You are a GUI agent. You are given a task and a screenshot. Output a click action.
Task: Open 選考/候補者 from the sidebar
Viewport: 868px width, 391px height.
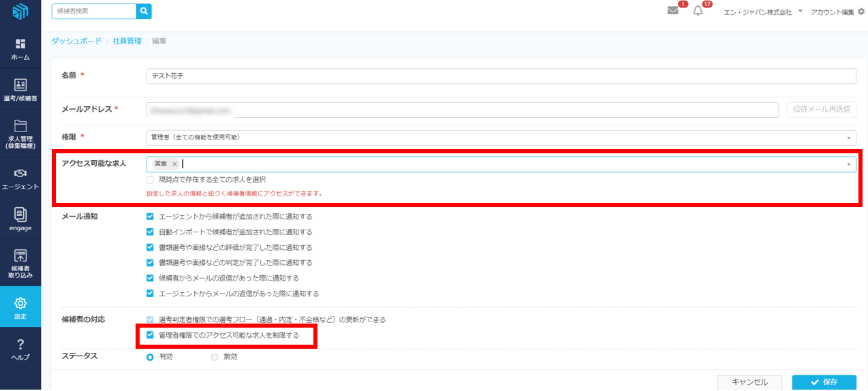pyautogui.click(x=20, y=90)
